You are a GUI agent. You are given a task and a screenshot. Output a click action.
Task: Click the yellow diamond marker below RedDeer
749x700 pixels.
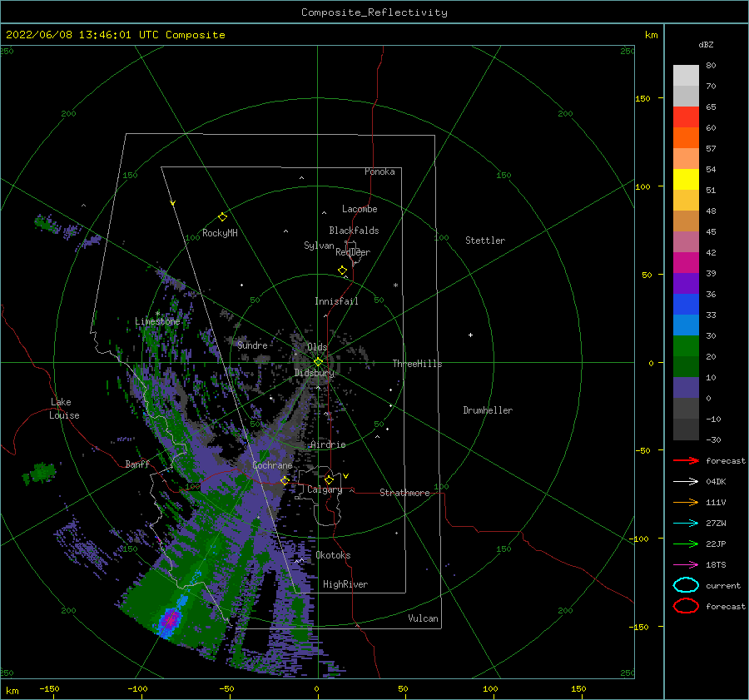click(x=343, y=271)
